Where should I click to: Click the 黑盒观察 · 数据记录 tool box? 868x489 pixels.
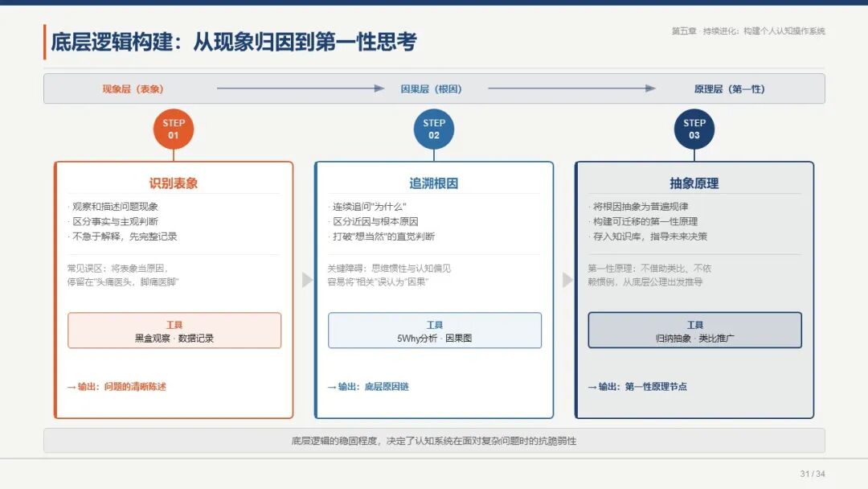[x=174, y=331]
